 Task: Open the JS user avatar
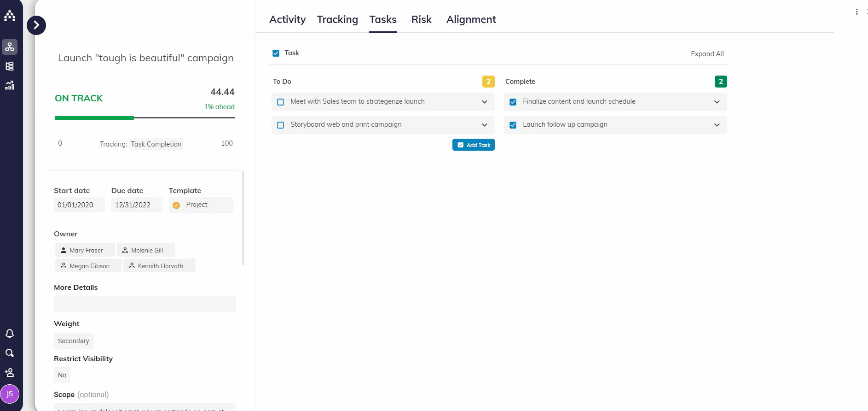coord(10,394)
